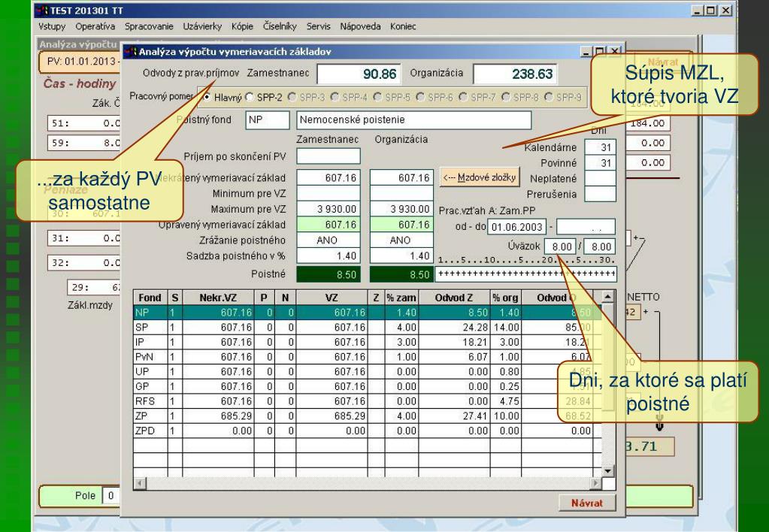Click table vertical scrollbar down arrow
Screen dimensions: 769x532
[607, 471]
